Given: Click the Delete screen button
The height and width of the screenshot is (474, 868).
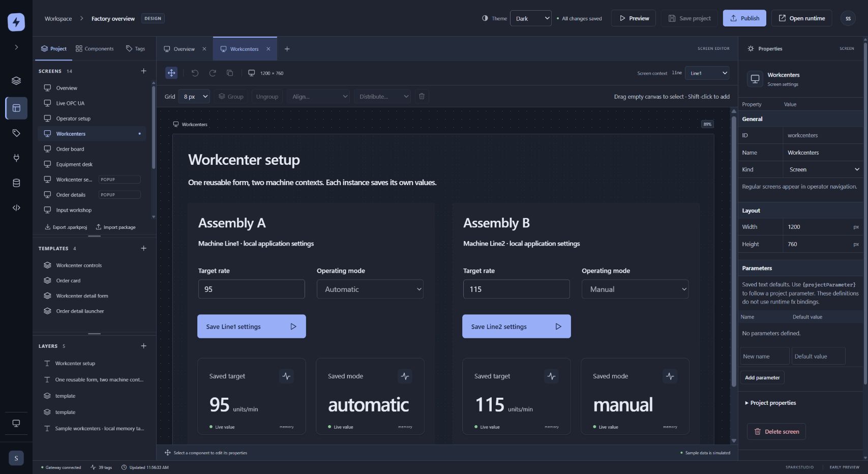Looking at the screenshot, I should (x=776, y=431).
